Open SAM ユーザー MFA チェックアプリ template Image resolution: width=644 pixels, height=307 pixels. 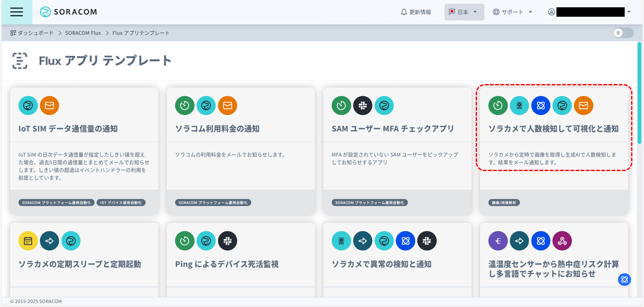[393, 129]
